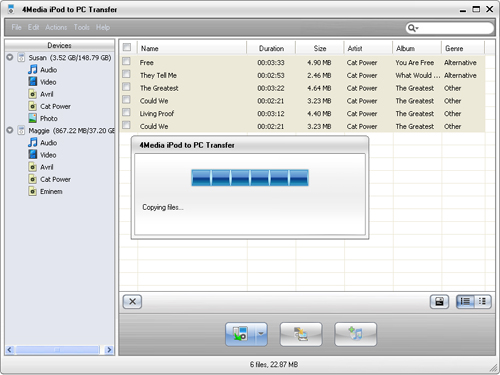Click the Copying files... dialog text
The image size is (500, 375).
163,207
